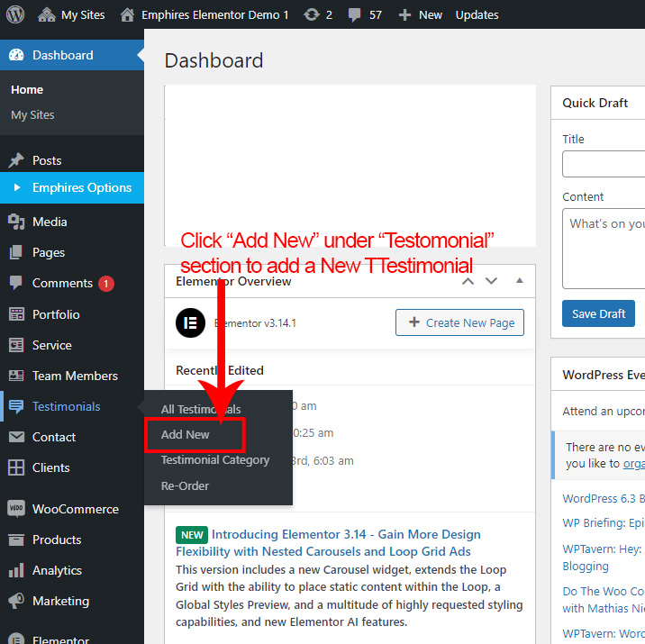645x644 pixels.
Task: Click the Media icon in sidebar
Action: click(16, 222)
